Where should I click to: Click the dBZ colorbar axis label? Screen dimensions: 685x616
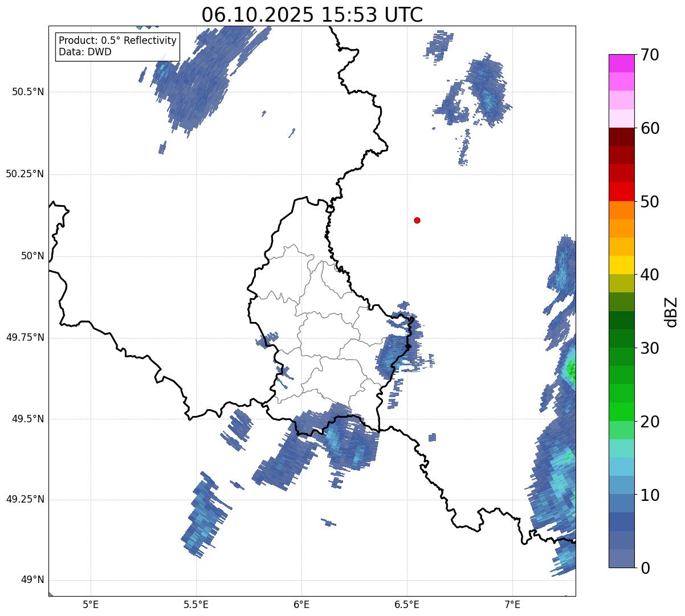[672, 312]
